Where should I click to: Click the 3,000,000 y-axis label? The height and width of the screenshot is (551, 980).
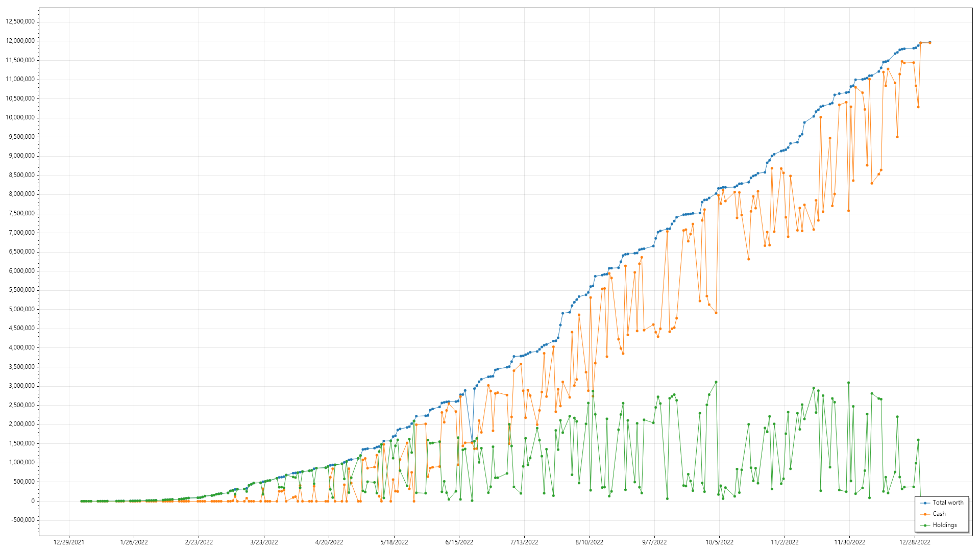pos(22,386)
